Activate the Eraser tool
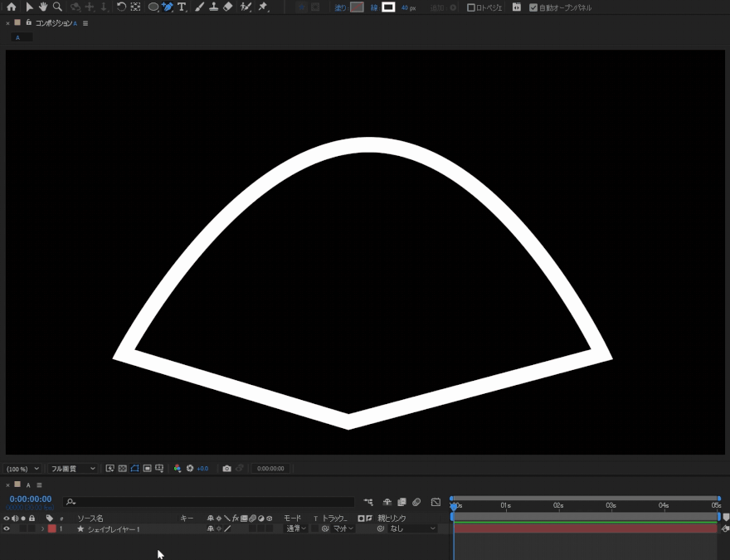Viewport: 730px width, 560px height. click(x=228, y=7)
